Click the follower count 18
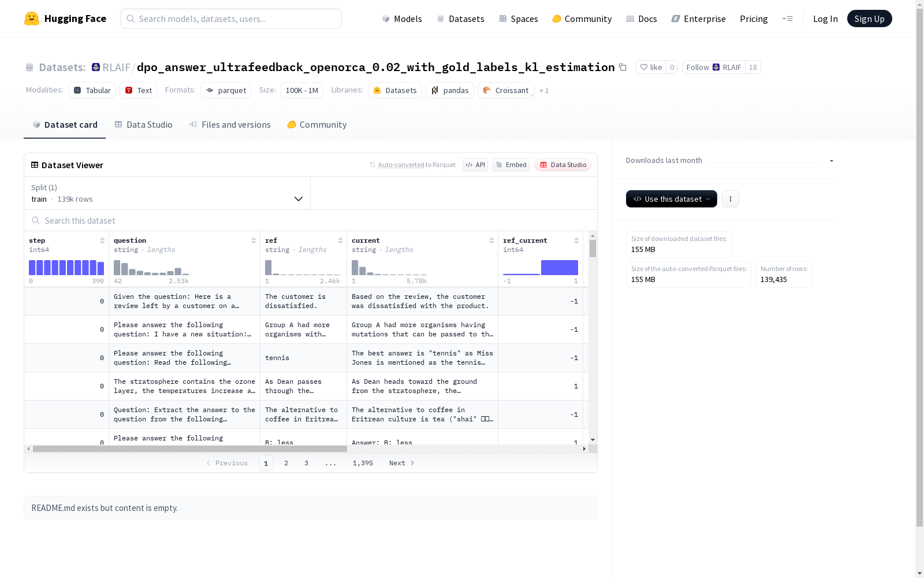This screenshot has height=578, width=924. click(x=753, y=67)
